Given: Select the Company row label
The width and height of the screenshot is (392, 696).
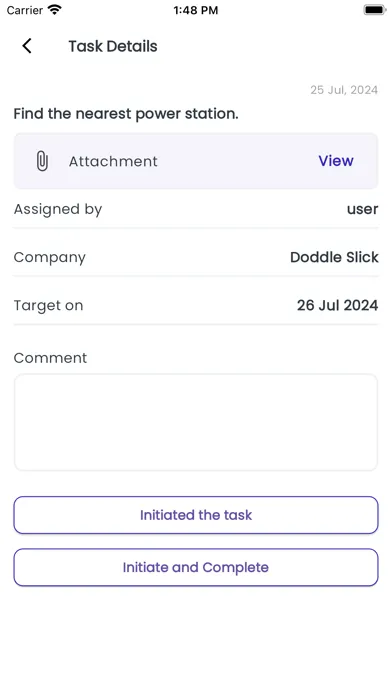Looking at the screenshot, I should point(50,257).
